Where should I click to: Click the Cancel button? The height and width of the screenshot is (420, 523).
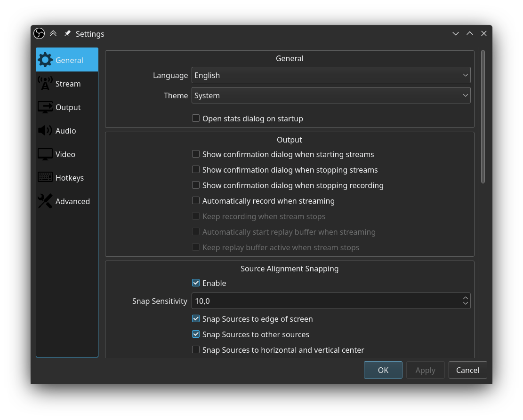467,370
